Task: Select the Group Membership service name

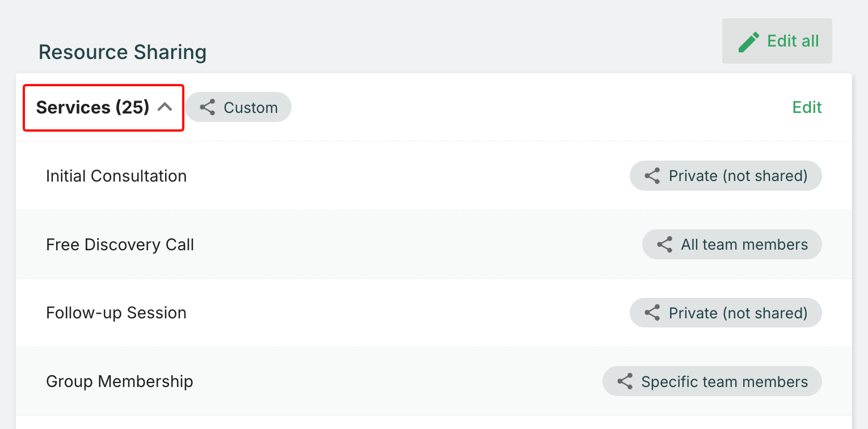Action: tap(120, 381)
